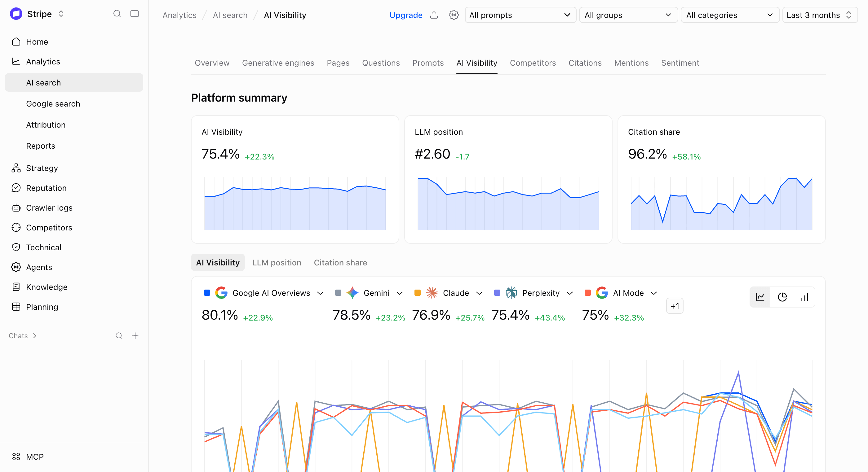
Task: Open Reports in sidebar
Action: [x=74, y=146]
